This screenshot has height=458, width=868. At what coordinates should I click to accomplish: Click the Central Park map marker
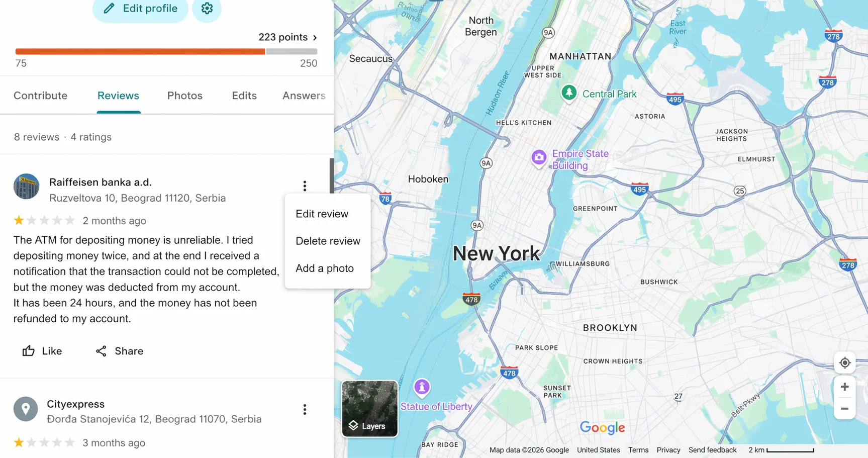569,93
